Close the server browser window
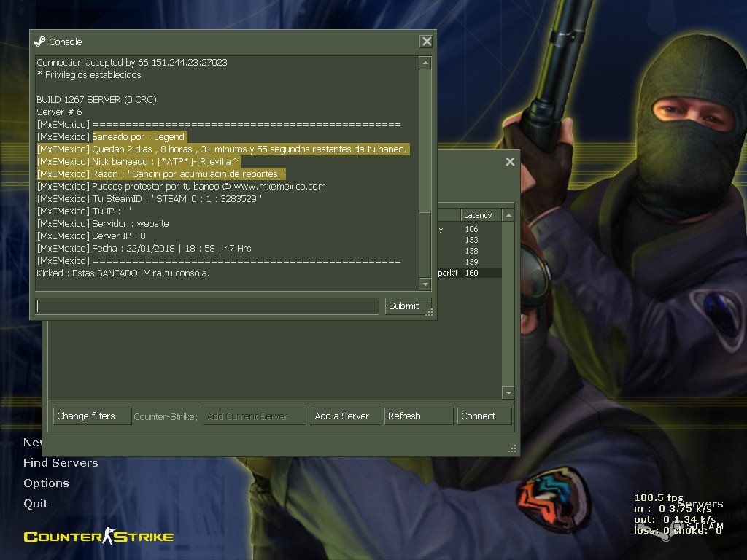This screenshot has width=747, height=560. 510,162
